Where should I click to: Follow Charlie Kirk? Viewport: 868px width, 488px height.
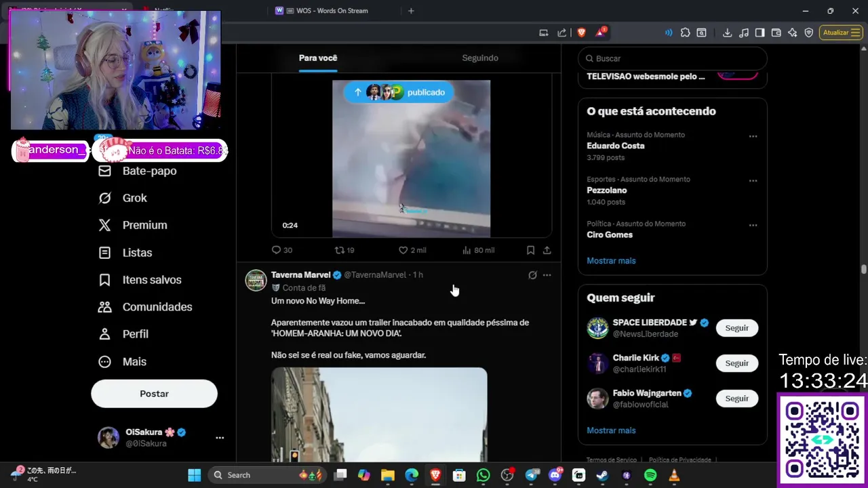click(x=736, y=363)
